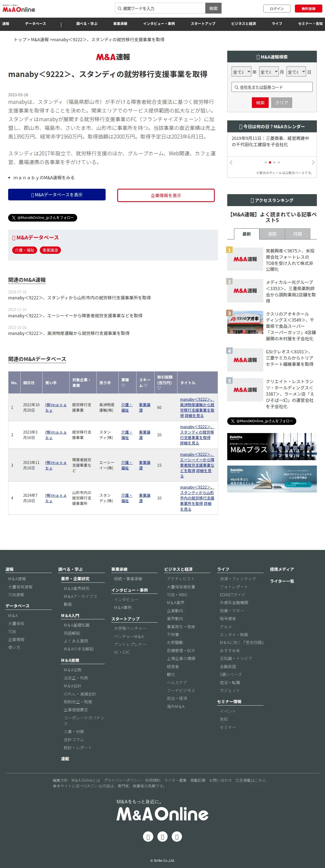
Task: Click the X follow button below the article
Action: pyautogui.click(x=43, y=218)
